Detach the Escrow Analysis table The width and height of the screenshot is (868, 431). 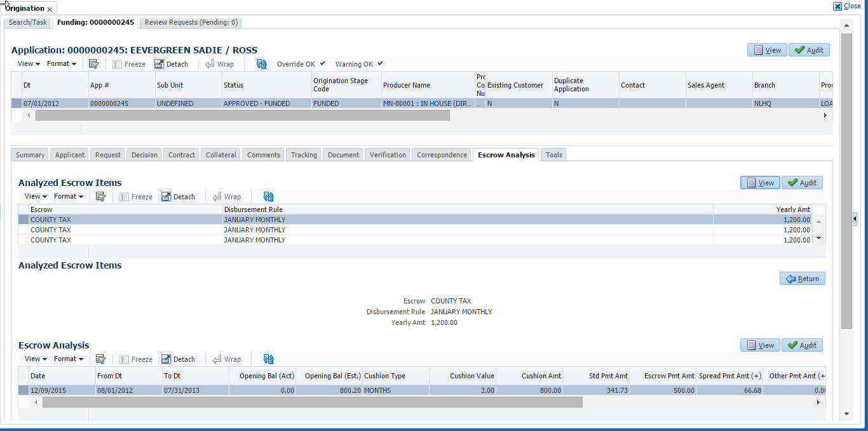tap(179, 359)
